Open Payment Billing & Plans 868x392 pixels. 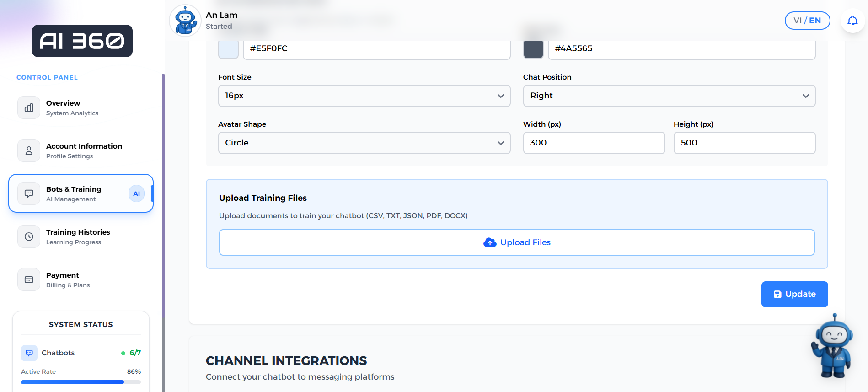pyautogui.click(x=81, y=279)
